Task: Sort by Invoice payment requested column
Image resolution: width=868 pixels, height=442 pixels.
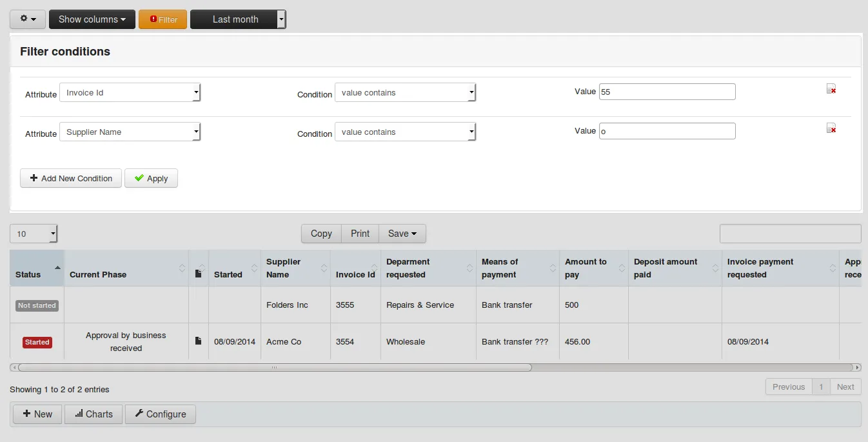Action: (780, 268)
